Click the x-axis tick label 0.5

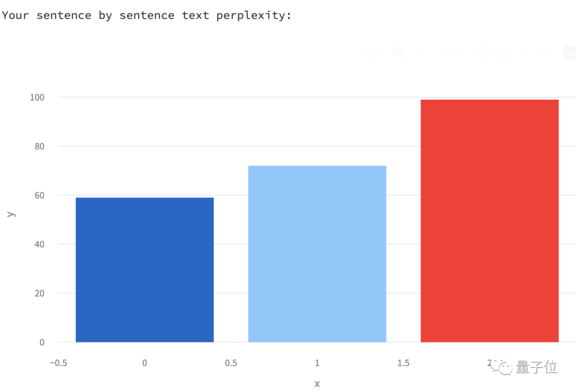pos(231,363)
